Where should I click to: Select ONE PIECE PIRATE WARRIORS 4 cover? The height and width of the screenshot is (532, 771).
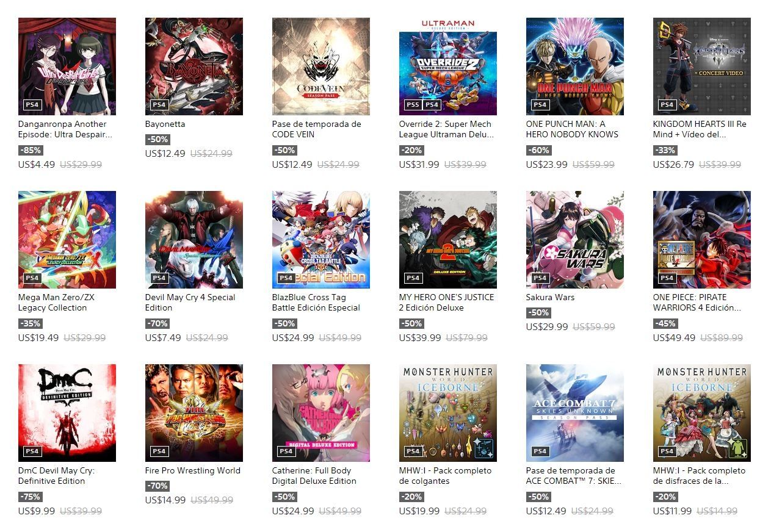coord(702,240)
